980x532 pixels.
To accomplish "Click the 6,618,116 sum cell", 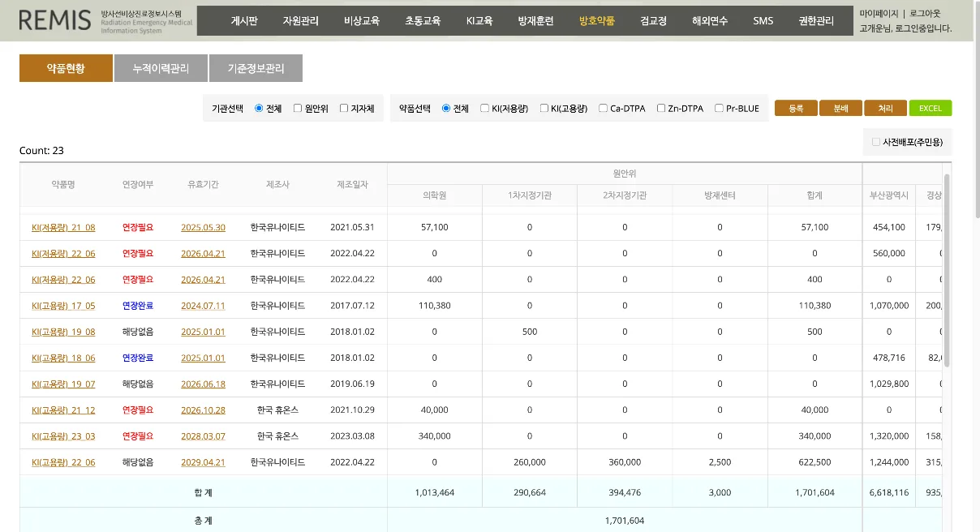I will click(x=889, y=492).
